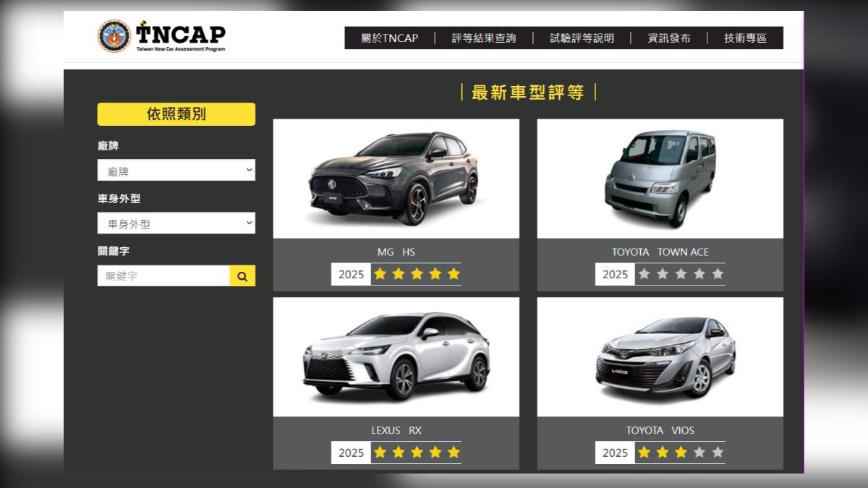Image resolution: width=868 pixels, height=488 pixels.
Task: Click the 依照類別 yellow button
Action: tap(176, 114)
